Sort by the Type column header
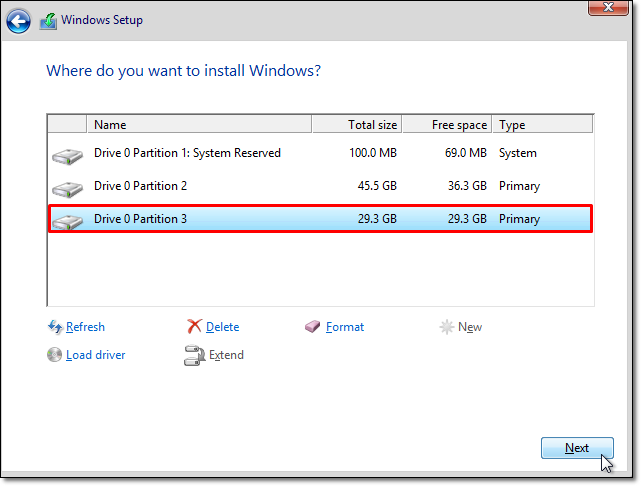Image resolution: width=641 pixels, height=486 pixels. click(542, 124)
